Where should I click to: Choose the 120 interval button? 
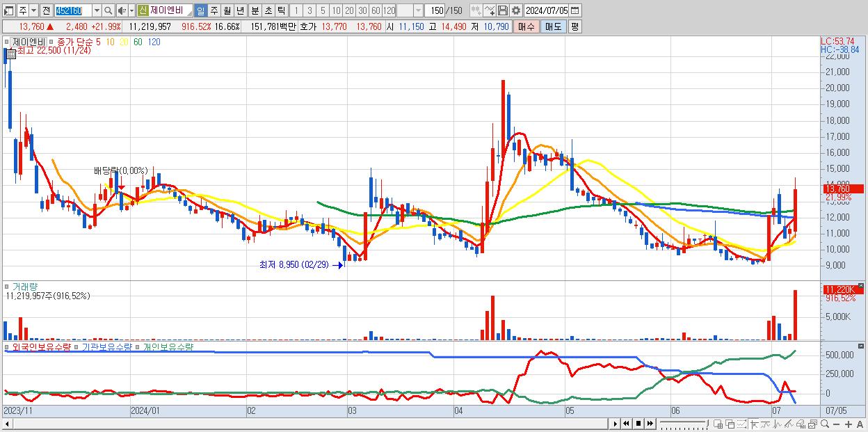click(389, 10)
